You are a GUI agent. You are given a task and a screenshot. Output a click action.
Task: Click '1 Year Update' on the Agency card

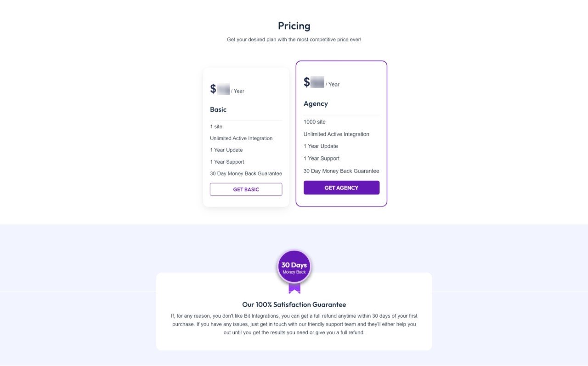pyautogui.click(x=321, y=146)
